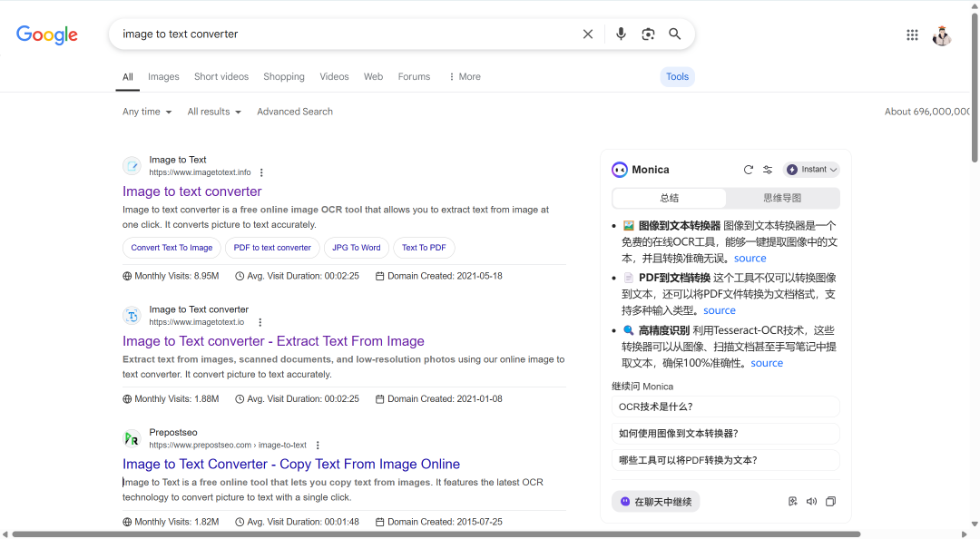
Task: Open the Any time filter dropdown
Action: coord(147,112)
